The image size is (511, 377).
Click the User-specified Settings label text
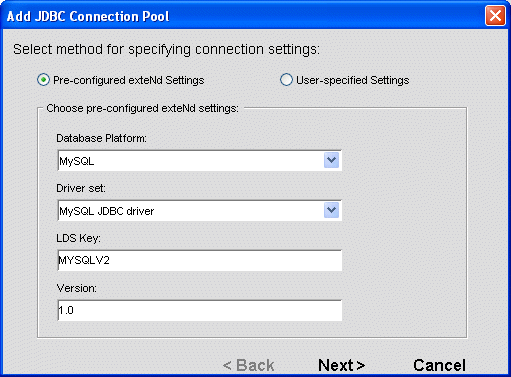pos(353,80)
